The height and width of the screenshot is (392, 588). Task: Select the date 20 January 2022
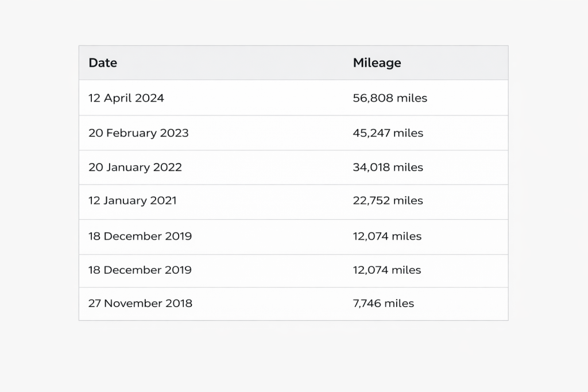136,167
